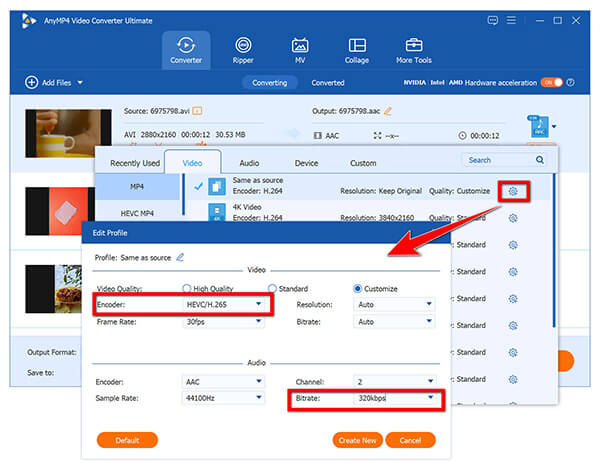The width and height of the screenshot is (600, 471).
Task: Select the Same as source profile row
Action: click(x=368, y=187)
